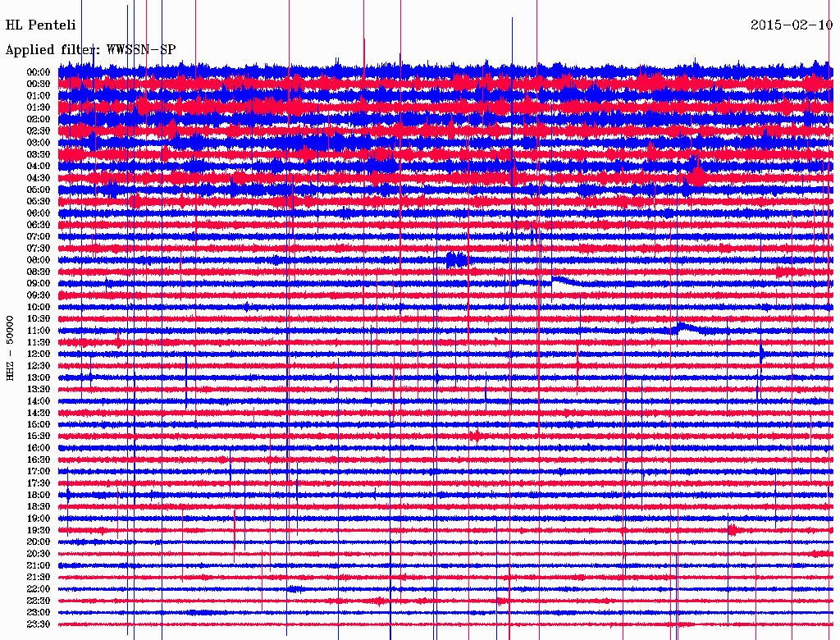Select the 18:30 time label
This screenshot has height=640, width=840.
(x=39, y=506)
